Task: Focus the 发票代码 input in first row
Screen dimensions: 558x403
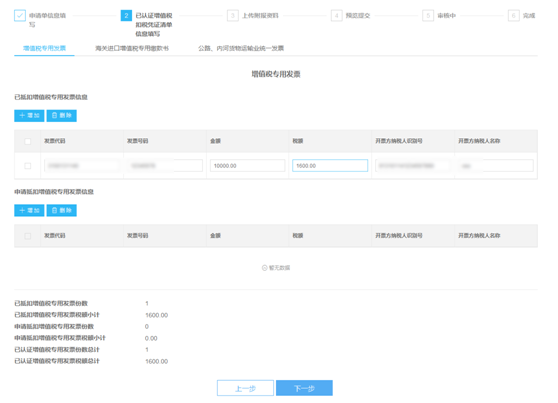Action: 82,166
